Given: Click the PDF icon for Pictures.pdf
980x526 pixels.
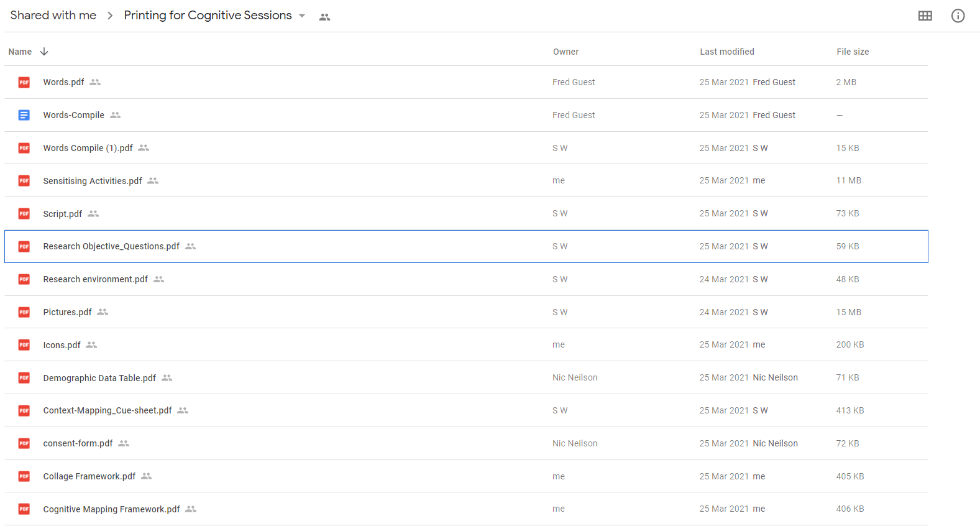Looking at the screenshot, I should [24, 312].
